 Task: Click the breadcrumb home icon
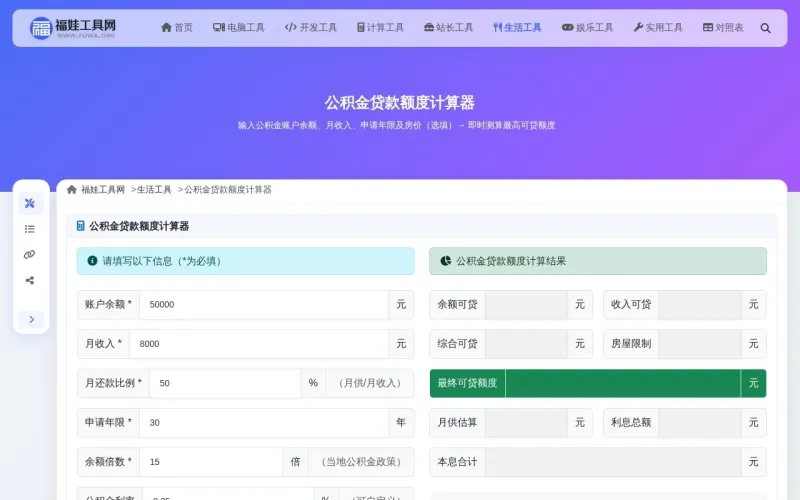tap(71, 189)
